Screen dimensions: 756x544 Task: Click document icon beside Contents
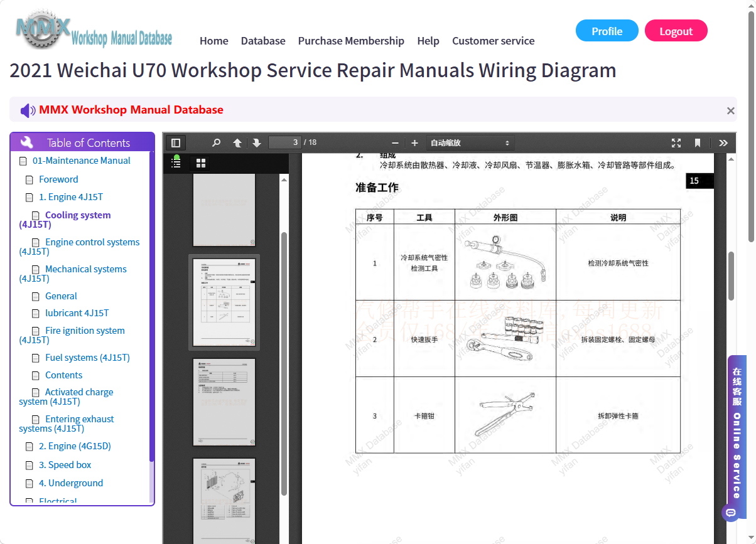(35, 376)
